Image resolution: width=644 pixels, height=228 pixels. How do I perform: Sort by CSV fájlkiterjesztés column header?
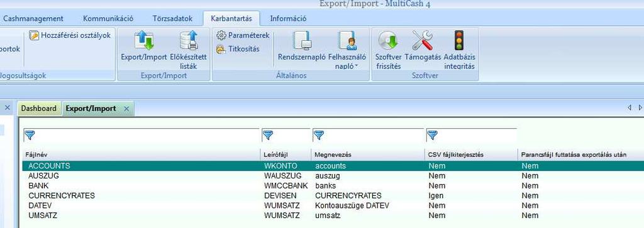(x=472, y=155)
